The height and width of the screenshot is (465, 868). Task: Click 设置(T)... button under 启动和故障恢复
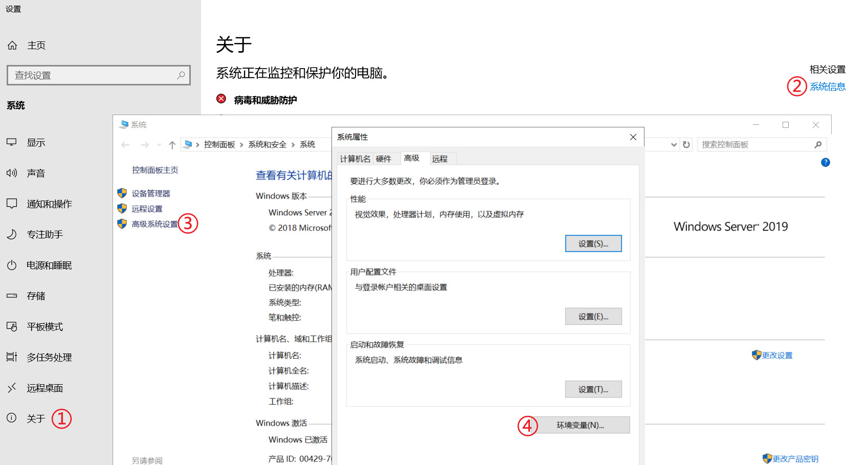(593, 389)
